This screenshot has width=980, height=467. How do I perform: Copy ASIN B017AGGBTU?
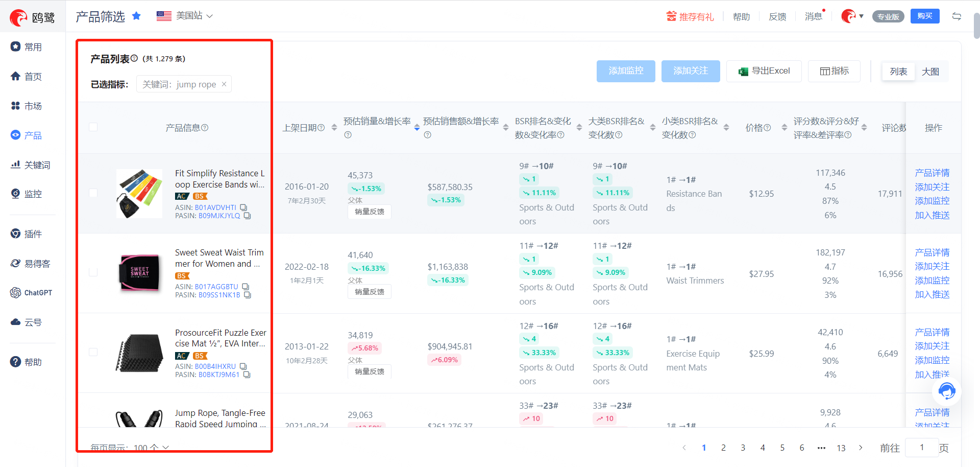pos(246,287)
